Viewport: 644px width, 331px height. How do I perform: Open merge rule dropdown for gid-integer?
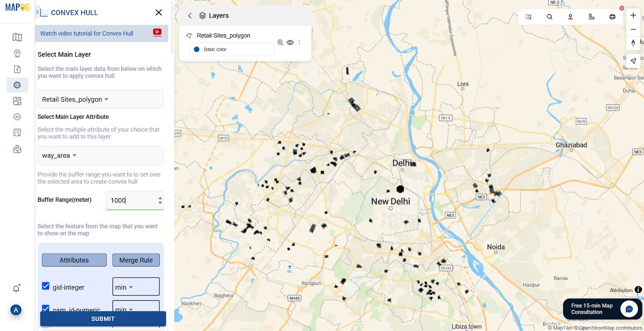[136, 287]
